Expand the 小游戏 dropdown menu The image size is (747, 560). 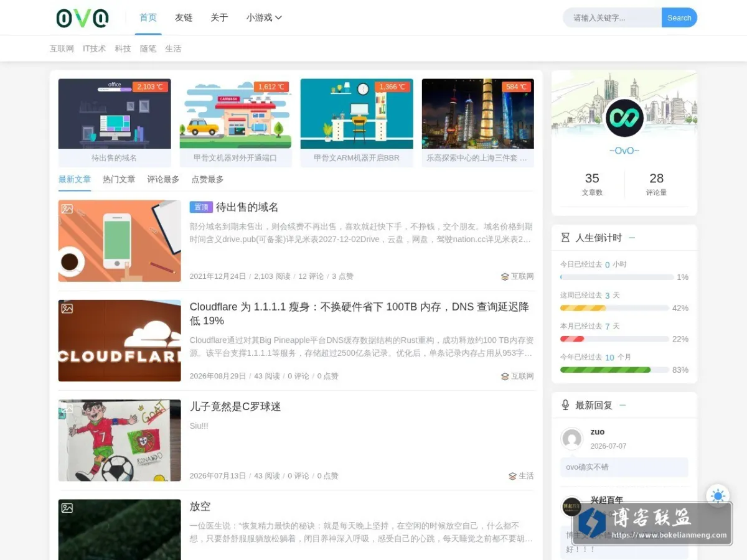point(264,17)
